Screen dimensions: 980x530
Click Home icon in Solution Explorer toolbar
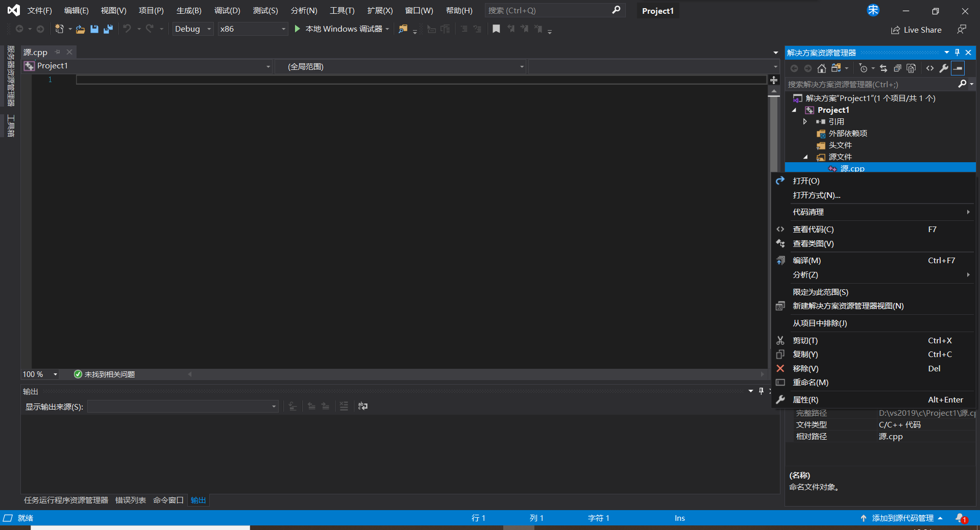821,68
